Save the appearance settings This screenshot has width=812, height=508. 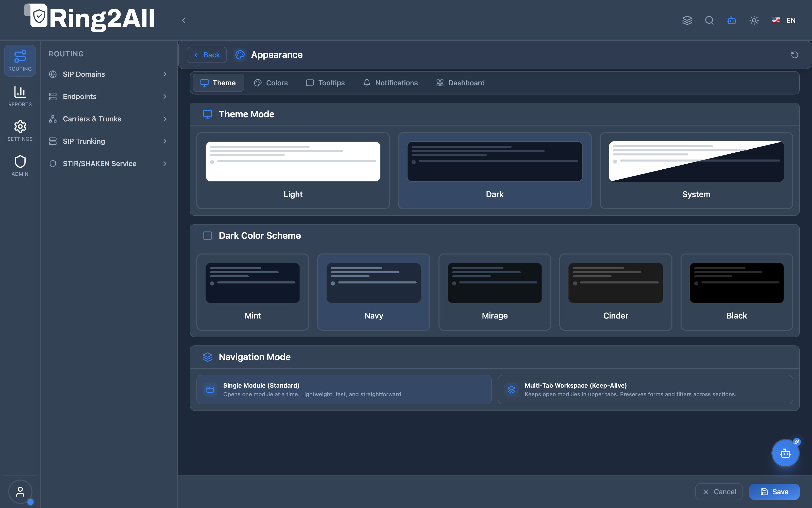[x=774, y=492]
